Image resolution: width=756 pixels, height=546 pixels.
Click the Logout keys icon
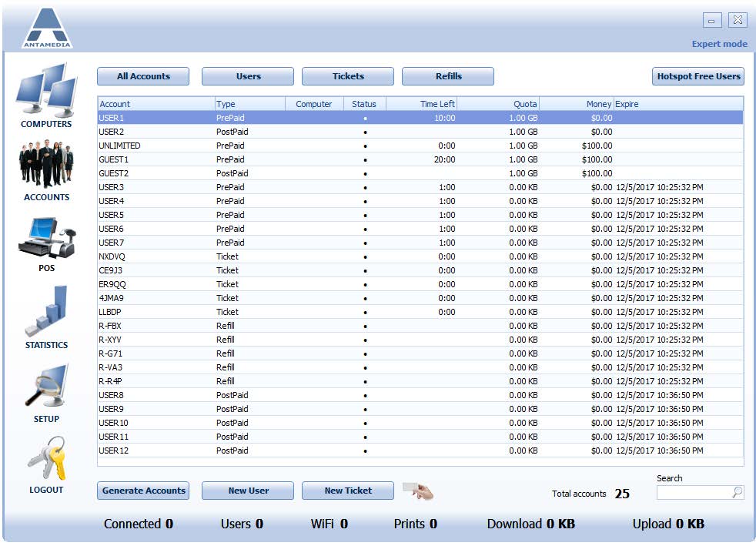pos(47,458)
